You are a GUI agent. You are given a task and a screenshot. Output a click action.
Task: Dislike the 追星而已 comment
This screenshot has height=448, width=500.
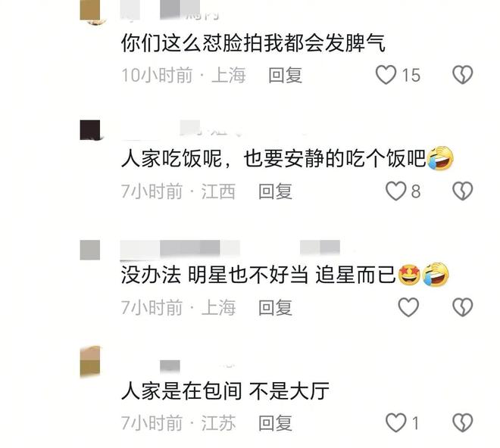[x=462, y=307]
